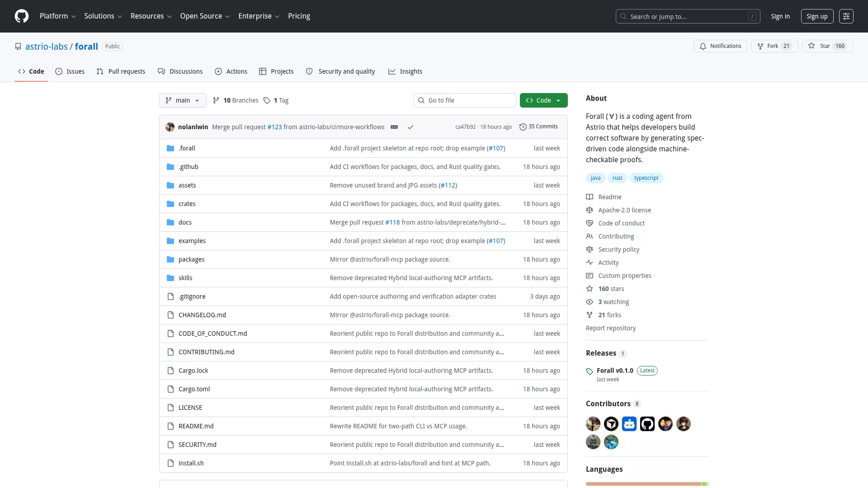Image resolution: width=868 pixels, height=488 pixels.
Task: Open the astrio-labs organization link
Action: point(47,47)
